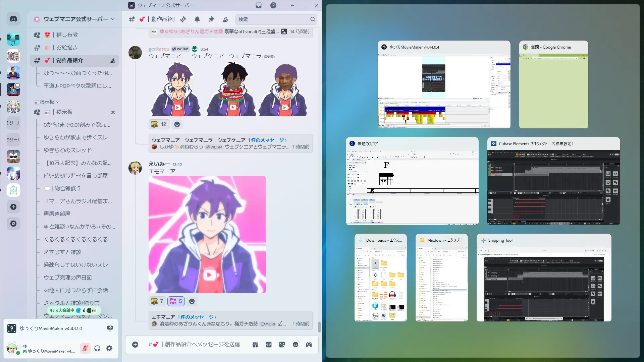Toggle headphone deafen
Screen dimensions: 644x362
(x=97, y=348)
